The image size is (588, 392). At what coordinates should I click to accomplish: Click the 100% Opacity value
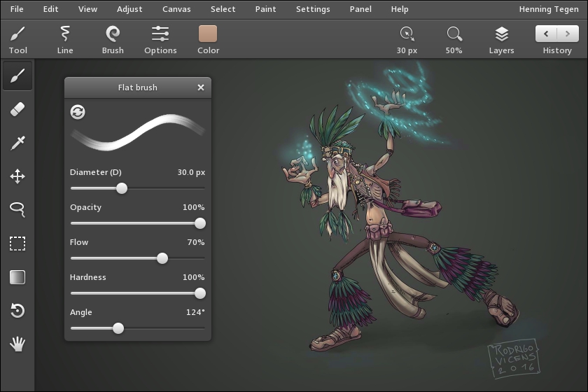193,207
